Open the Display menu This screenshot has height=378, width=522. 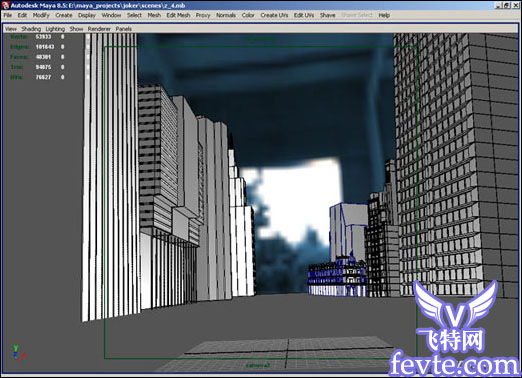87,15
